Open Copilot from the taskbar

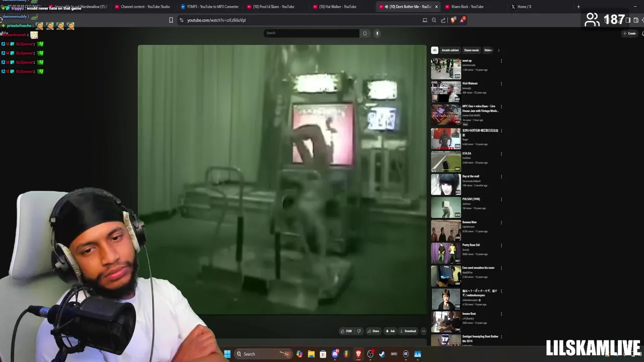click(299, 354)
